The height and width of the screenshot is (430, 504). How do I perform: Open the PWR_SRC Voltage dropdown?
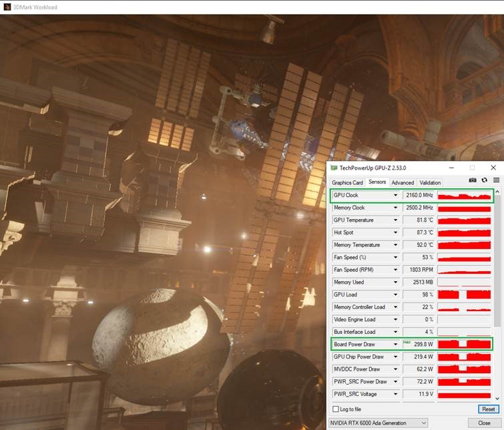pos(395,394)
